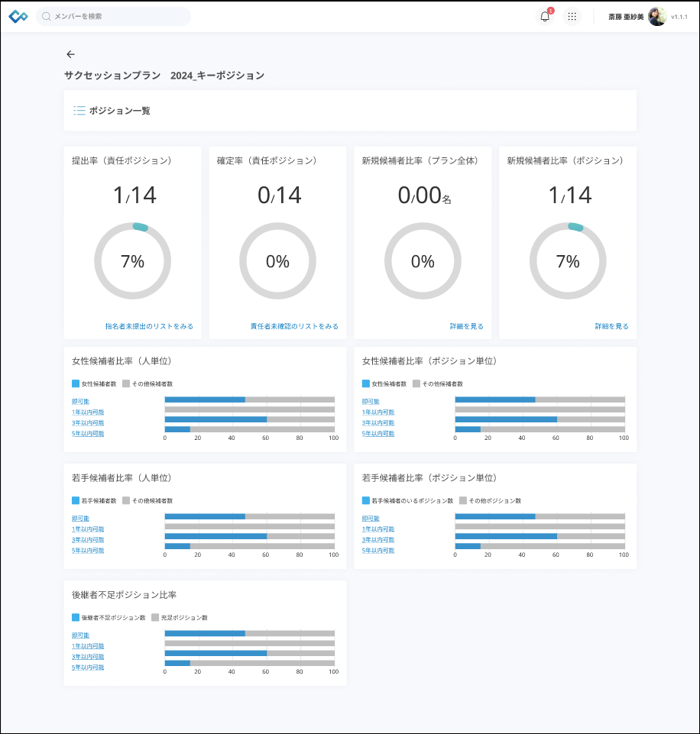Toggle 女性候補者数 legend in 人単位 chart
The image size is (700, 734).
[76, 383]
